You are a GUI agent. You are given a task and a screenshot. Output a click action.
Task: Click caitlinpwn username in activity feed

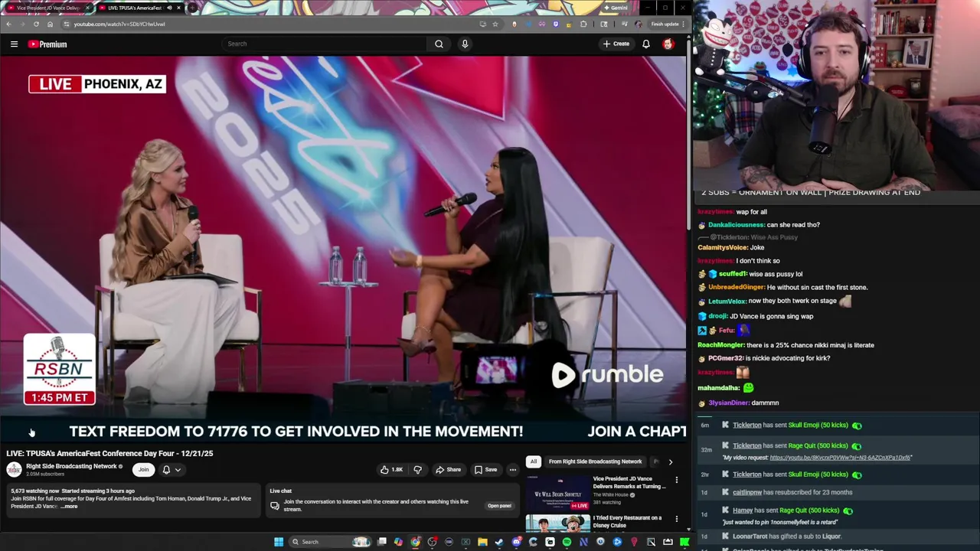tap(746, 493)
